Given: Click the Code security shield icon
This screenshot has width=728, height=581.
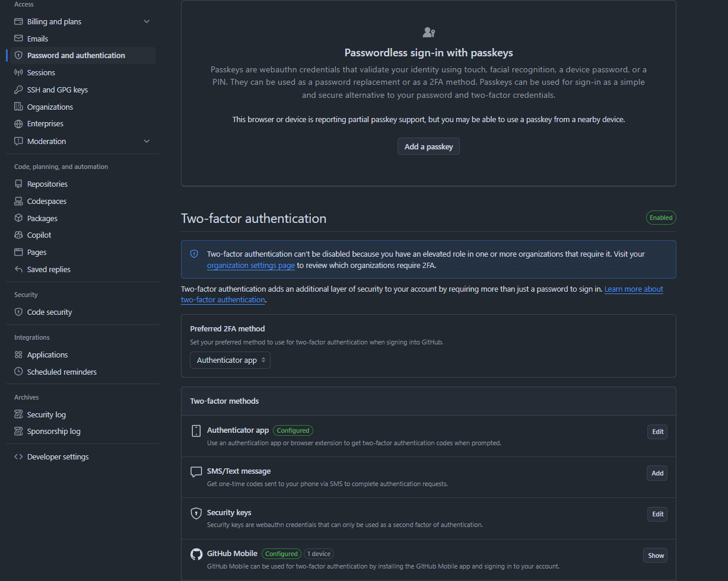Looking at the screenshot, I should 18,312.
